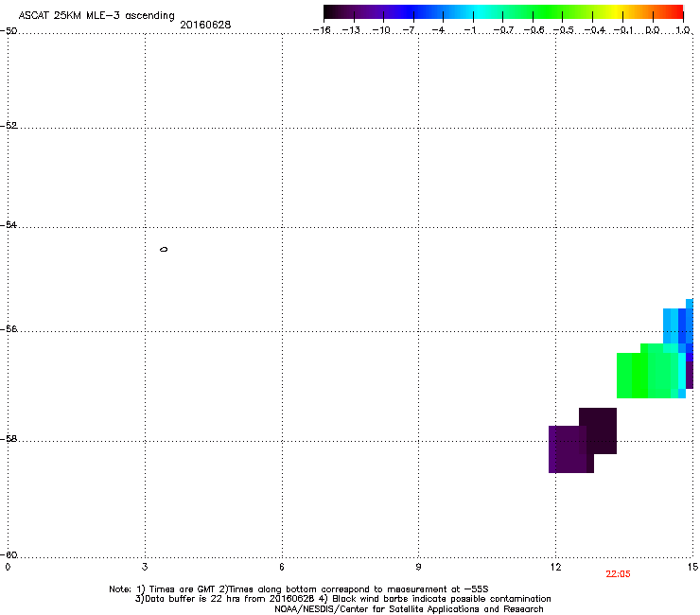Click the color bar label '-1'

point(470,30)
